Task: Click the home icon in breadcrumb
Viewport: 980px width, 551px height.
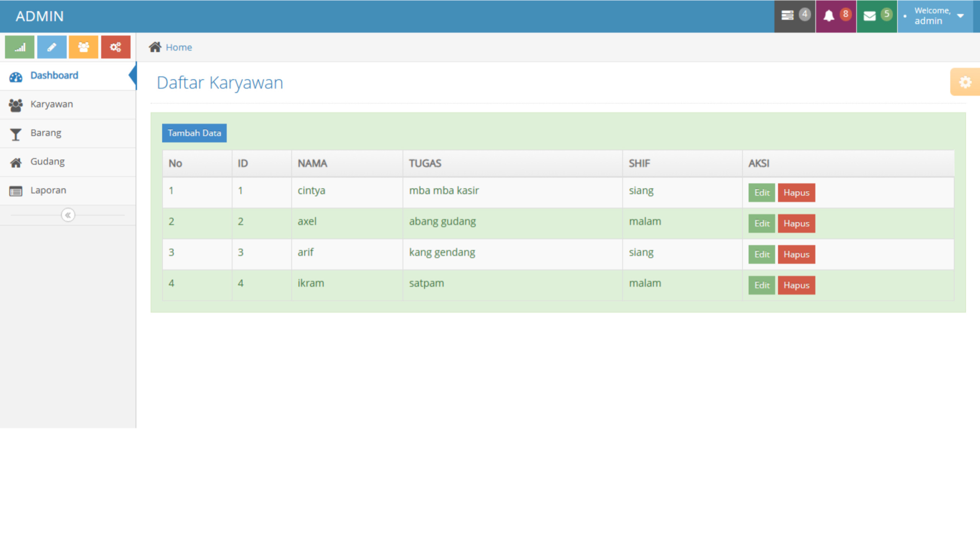Action: click(155, 47)
